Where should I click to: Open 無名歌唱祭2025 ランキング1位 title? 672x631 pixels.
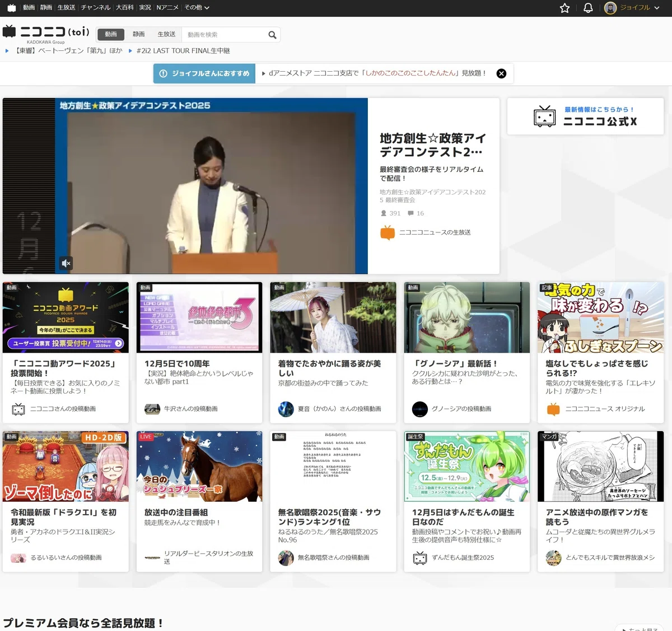(x=330, y=517)
